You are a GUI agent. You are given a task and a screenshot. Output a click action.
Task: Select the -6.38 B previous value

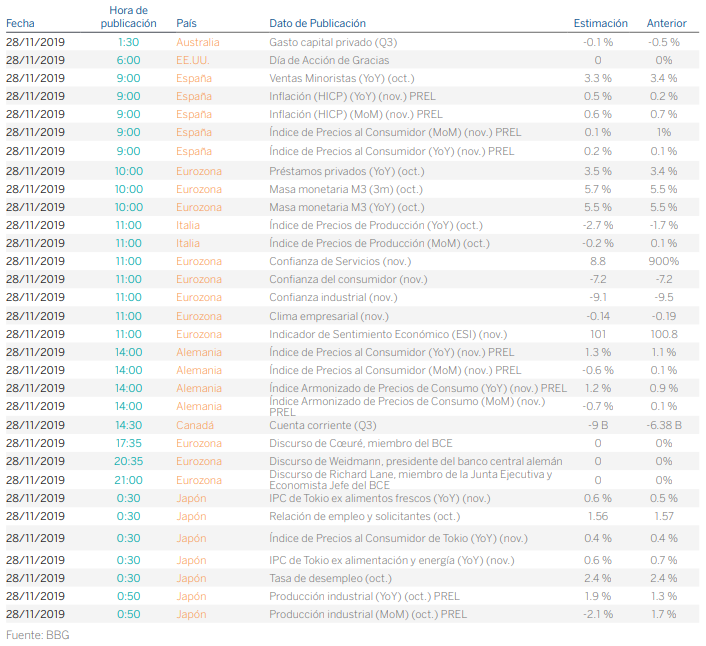(663, 425)
